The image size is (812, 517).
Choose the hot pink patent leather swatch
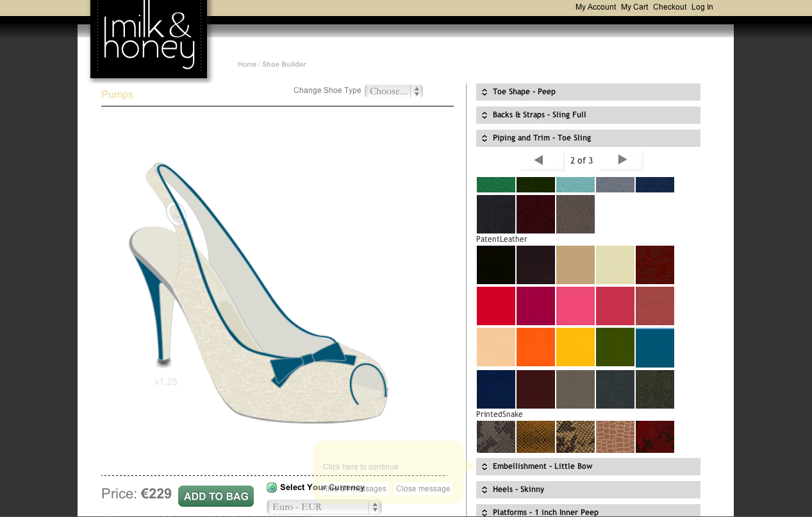point(576,306)
